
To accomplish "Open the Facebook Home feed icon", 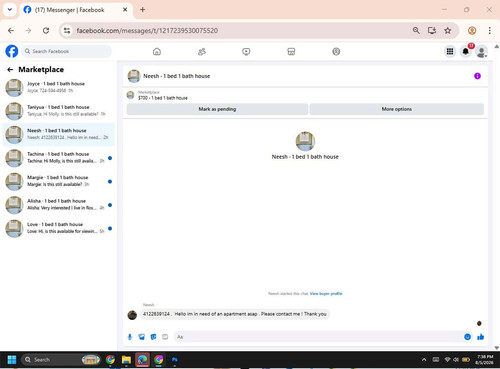I will point(157,52).
